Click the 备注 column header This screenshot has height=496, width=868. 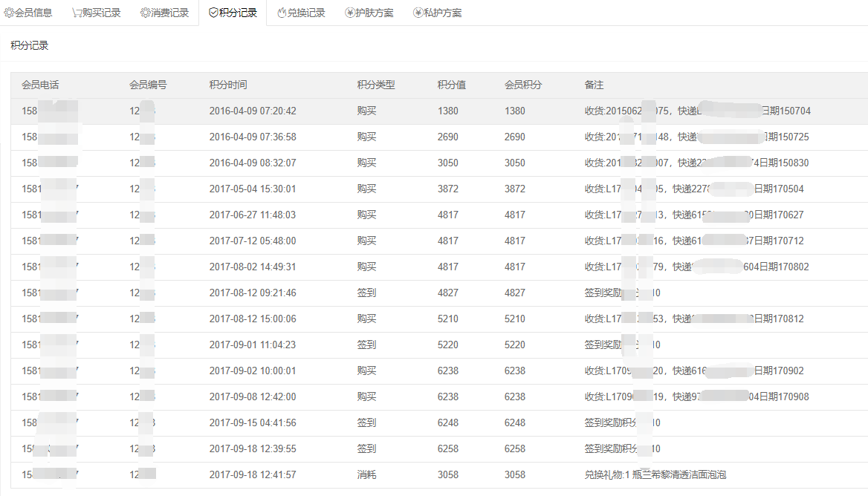[594, 85]
